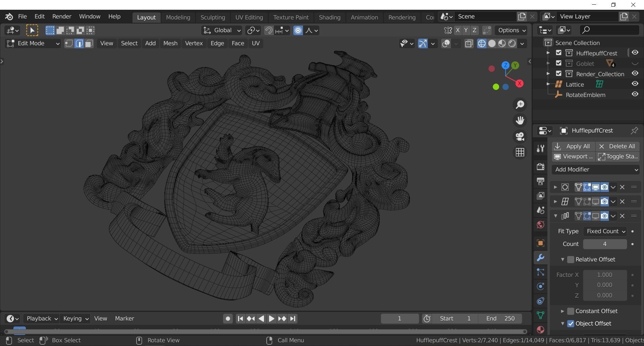
Task: Open the Tool properties tab
Action: 540,148
